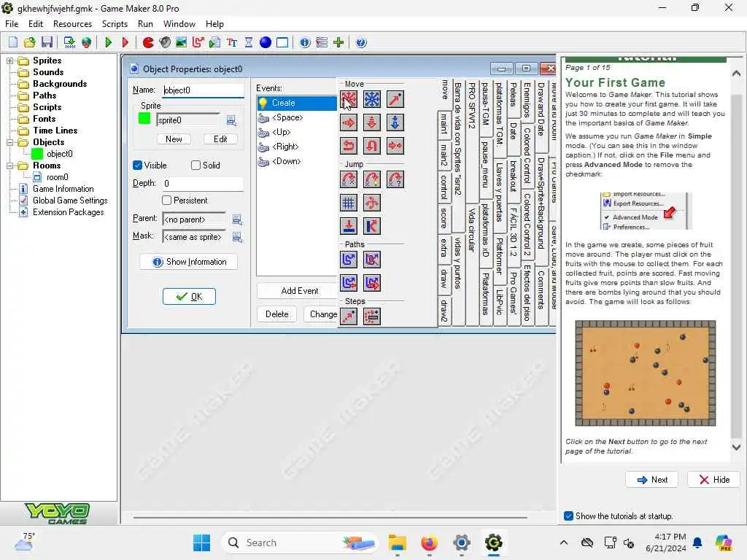Create a path using the toolbar path icon

click(198, 42)
